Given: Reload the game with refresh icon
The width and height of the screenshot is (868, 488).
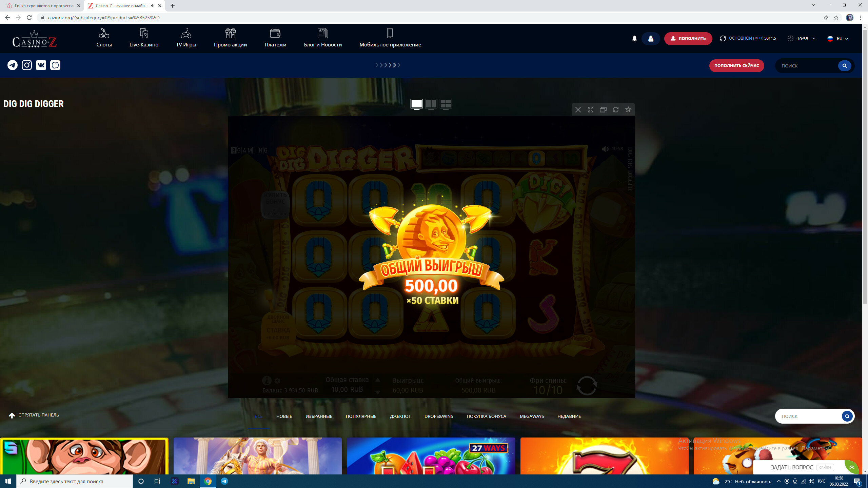Looking at the screenshot, I should pos(615,109).
